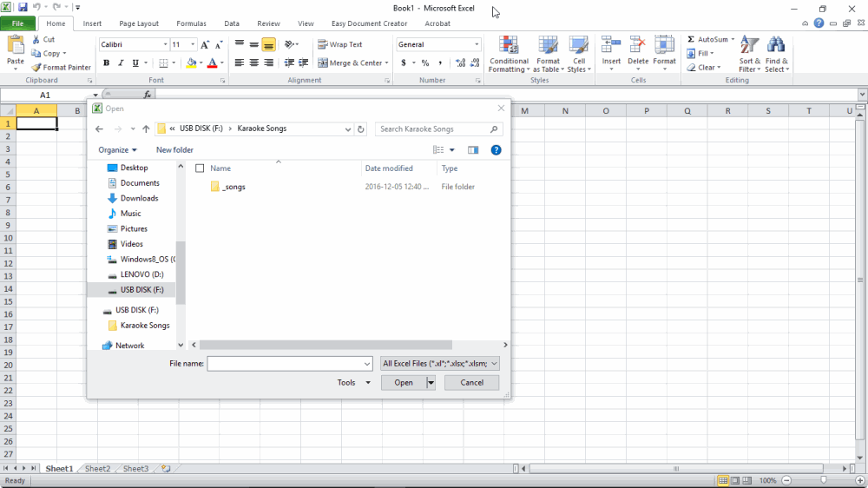The height and width of the screenshot is (488, 868).
Task: Open the General number format dropdown
Action: pos(476,44)
